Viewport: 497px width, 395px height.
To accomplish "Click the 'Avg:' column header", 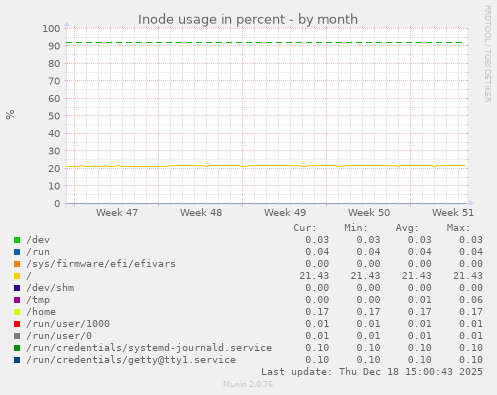I will click(407, 228).
